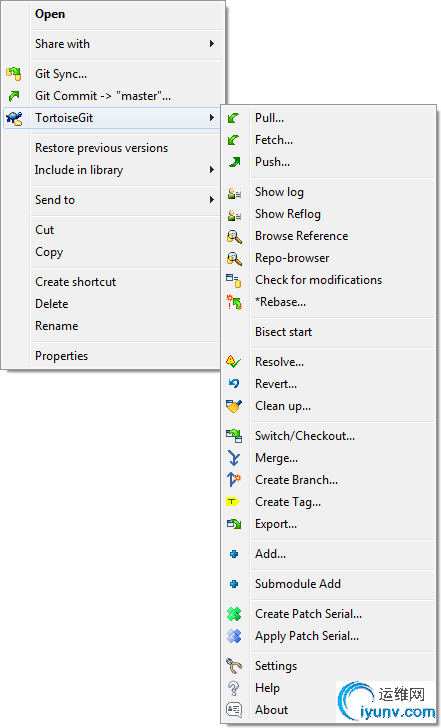
Task: Click the green Pull arrow icon
Action: click(233, 118)
